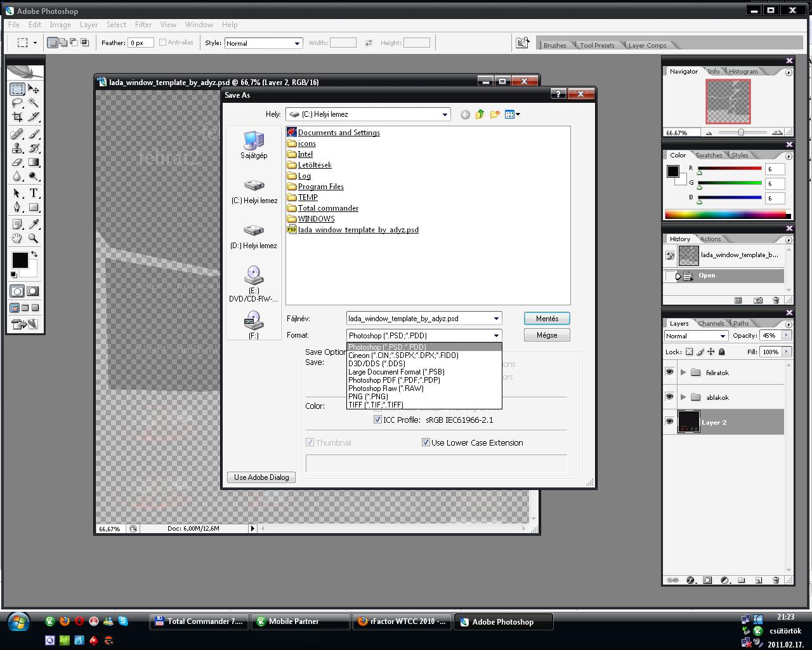This screenshot has width=812, height=650.
Task: Select the Eraser tool
Action: coord(17,162)
